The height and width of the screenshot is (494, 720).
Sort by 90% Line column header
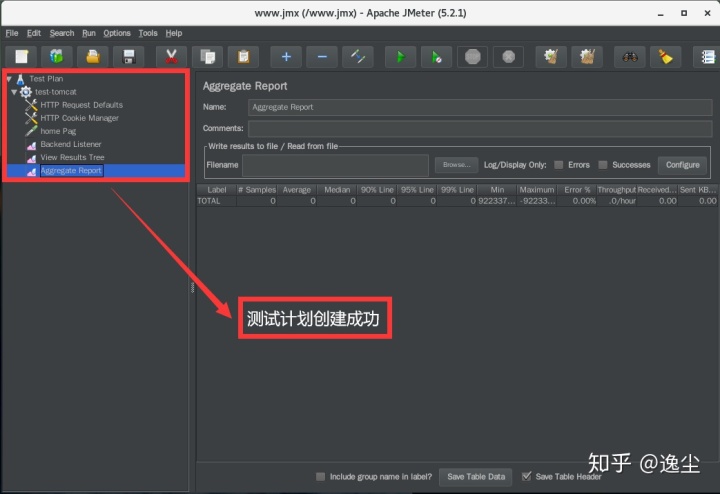coord(377,190)
